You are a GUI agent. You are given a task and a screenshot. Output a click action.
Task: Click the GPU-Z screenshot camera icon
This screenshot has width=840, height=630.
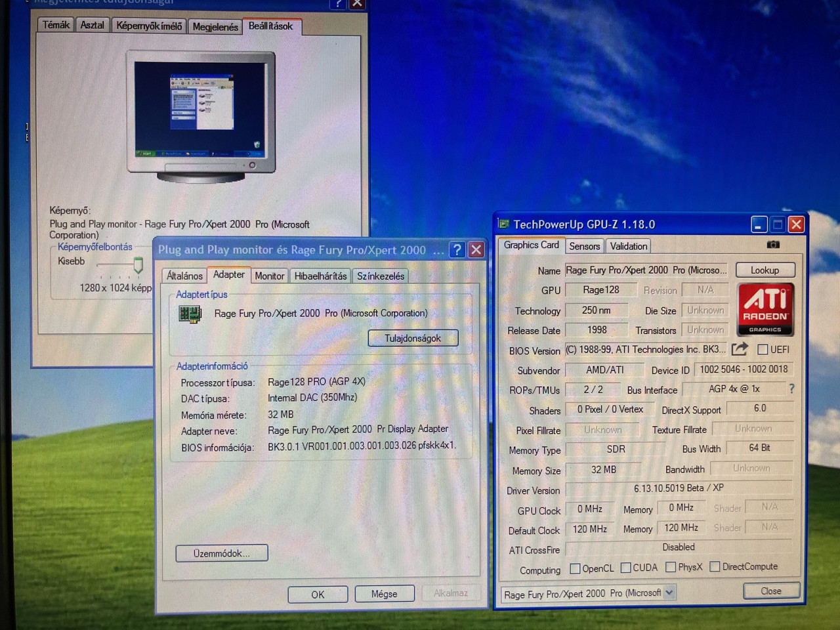pyautogui.click(x=773, y=245)
